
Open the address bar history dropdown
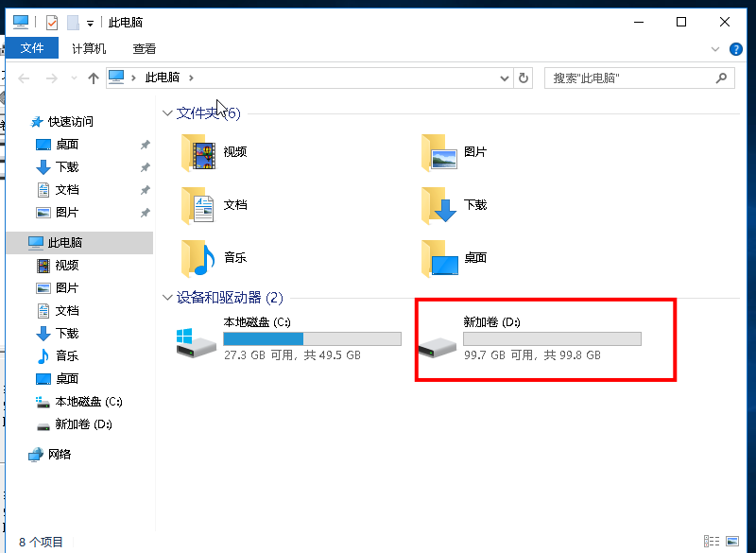[x=507, y=78]
